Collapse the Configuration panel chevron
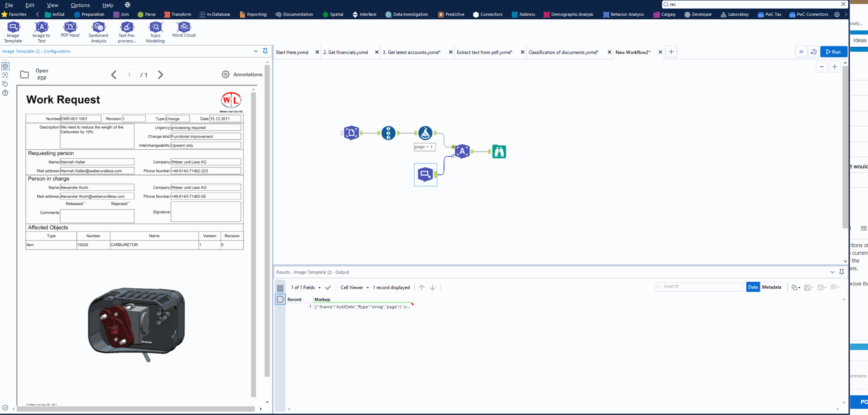The height and width of the screenshot is (415, 868). coord(256,51)
